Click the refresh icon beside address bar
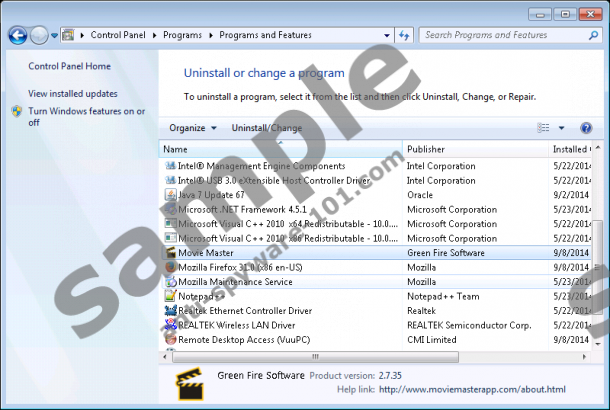This screenshot has height=410, width=610. pyautogui.click(x=405, y=35)
